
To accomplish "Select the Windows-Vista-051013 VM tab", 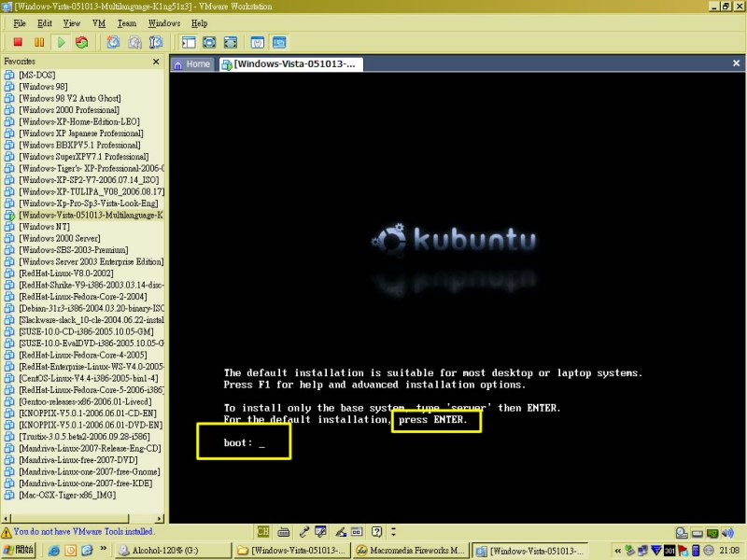I will (291, 63).
